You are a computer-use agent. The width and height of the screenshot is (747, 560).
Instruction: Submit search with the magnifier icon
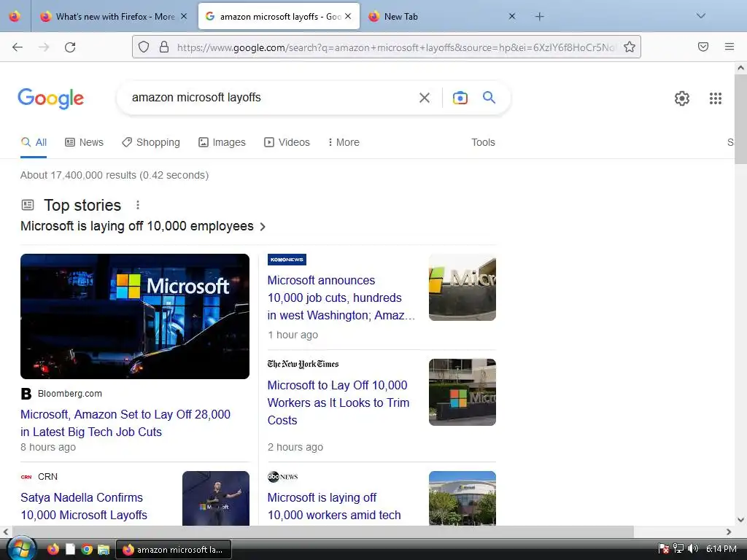pyautogui.click(x=489, y=97)
